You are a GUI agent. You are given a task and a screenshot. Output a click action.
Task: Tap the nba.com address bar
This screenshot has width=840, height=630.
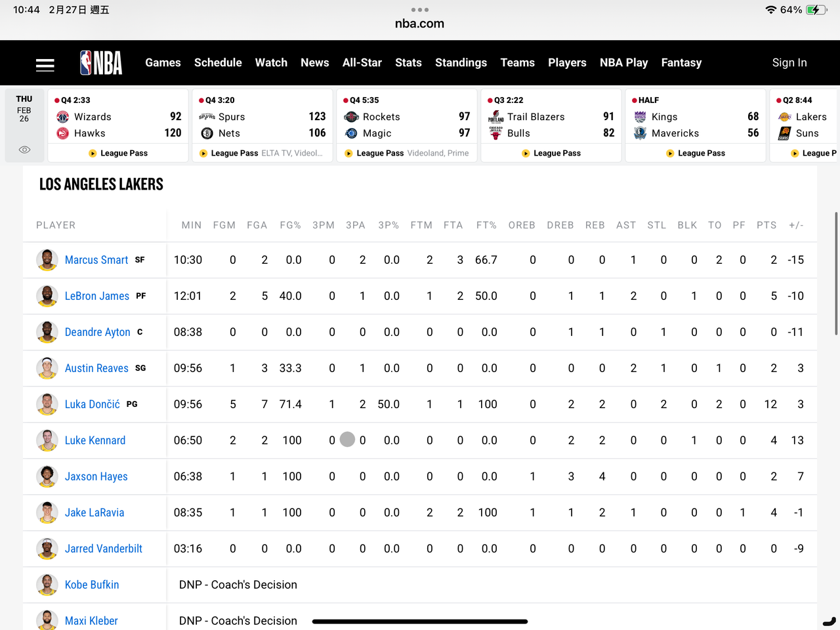point(420,24)
